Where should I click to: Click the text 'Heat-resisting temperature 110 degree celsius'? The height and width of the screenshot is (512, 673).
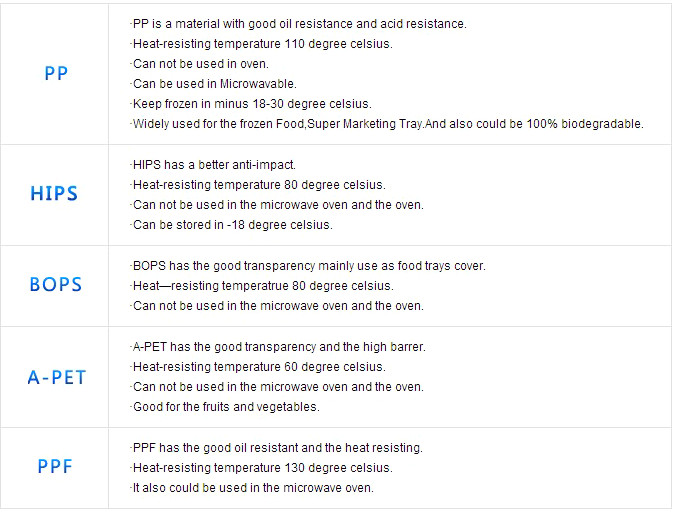(261, 44)
